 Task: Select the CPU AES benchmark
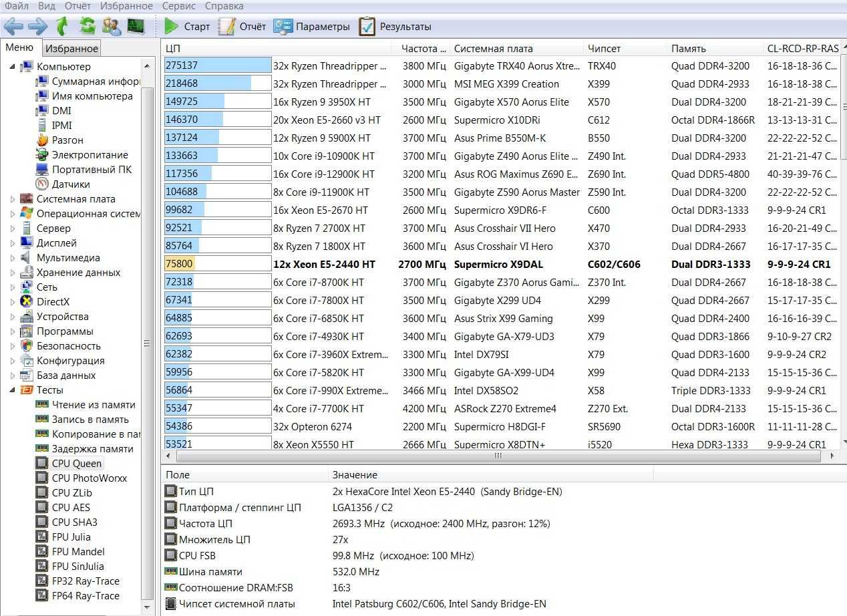click(63, 508)
